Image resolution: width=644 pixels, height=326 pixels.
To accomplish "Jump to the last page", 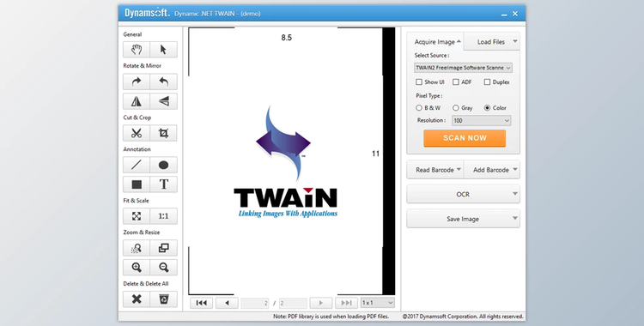I will [346, 303].
